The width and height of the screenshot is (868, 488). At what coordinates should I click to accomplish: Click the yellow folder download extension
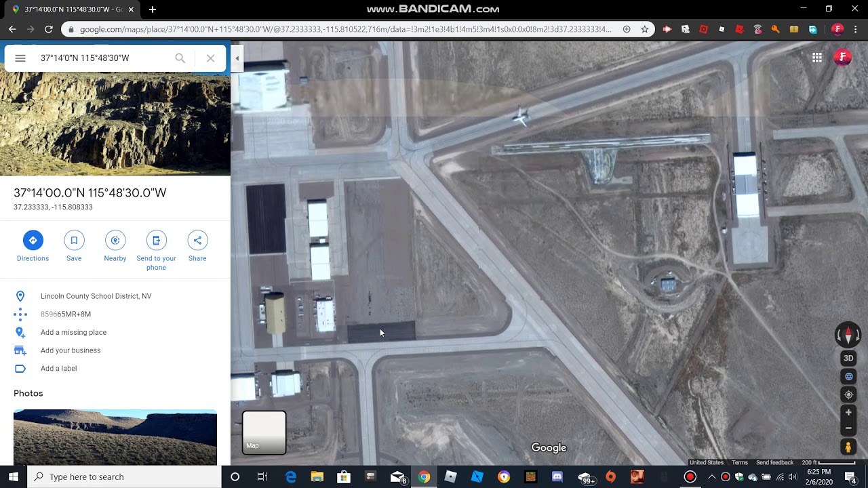tap(794, 29)
